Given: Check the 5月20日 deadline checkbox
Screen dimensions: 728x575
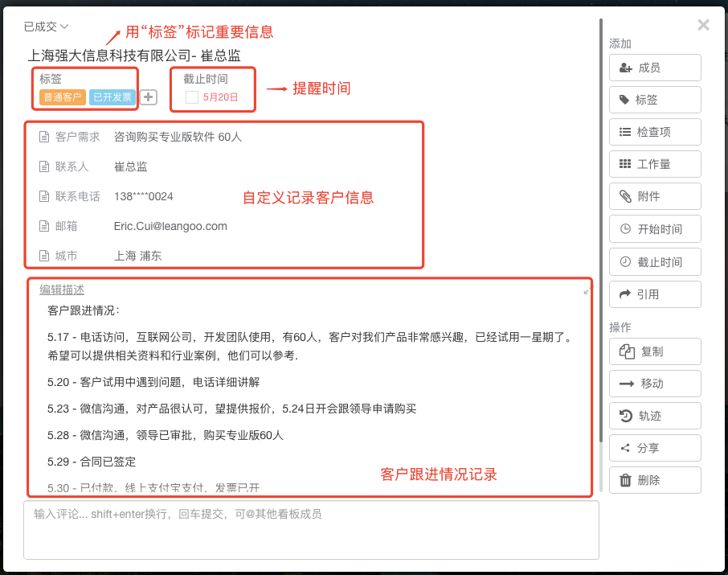Looking at the screenshot, I should pos(192,97).
